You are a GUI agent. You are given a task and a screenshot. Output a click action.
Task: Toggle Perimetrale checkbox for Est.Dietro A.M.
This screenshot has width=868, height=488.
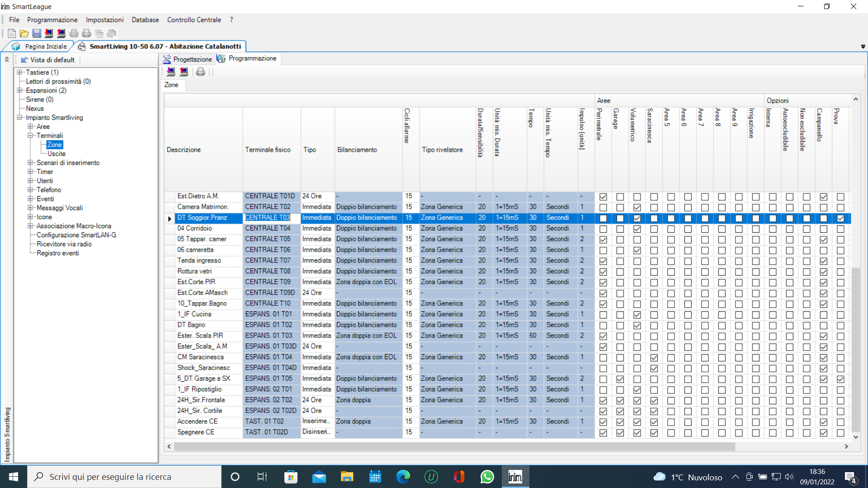pos(603,197)
